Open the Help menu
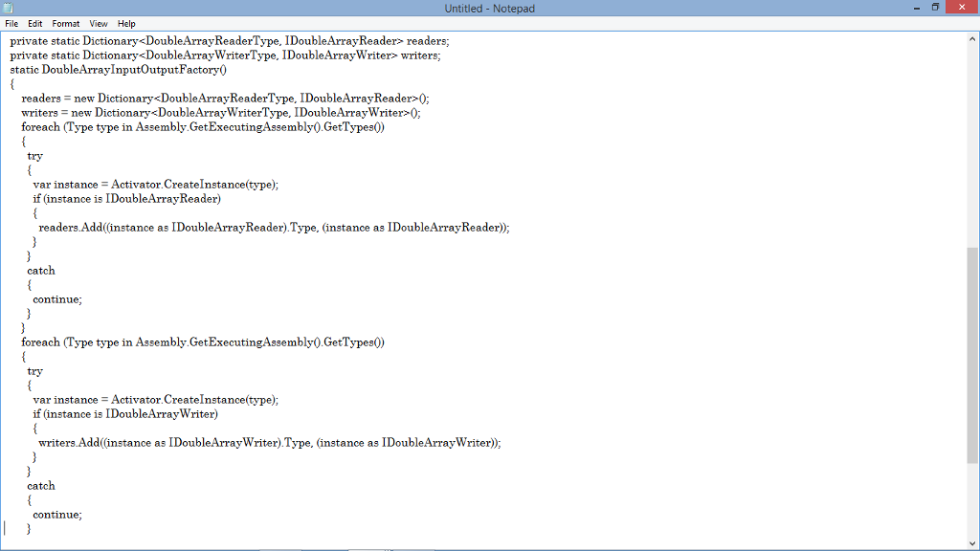Screen dimensions: 980x551 [126, 24]
